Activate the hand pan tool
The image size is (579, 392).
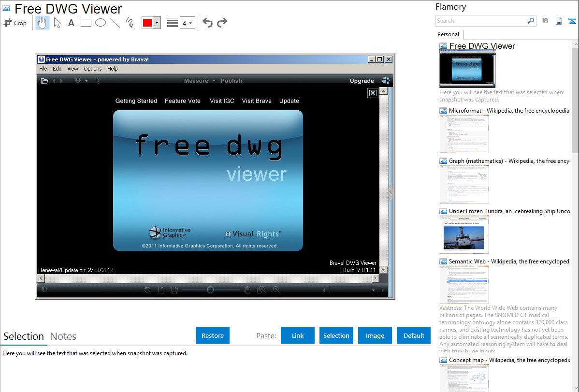click(x=42, y=23)
